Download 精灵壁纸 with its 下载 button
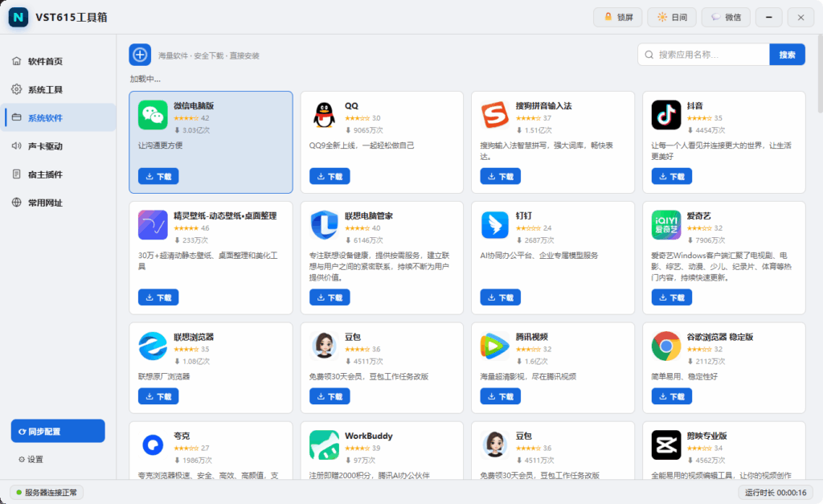Screen dimensions: 823x504 (x=158, y=297)
